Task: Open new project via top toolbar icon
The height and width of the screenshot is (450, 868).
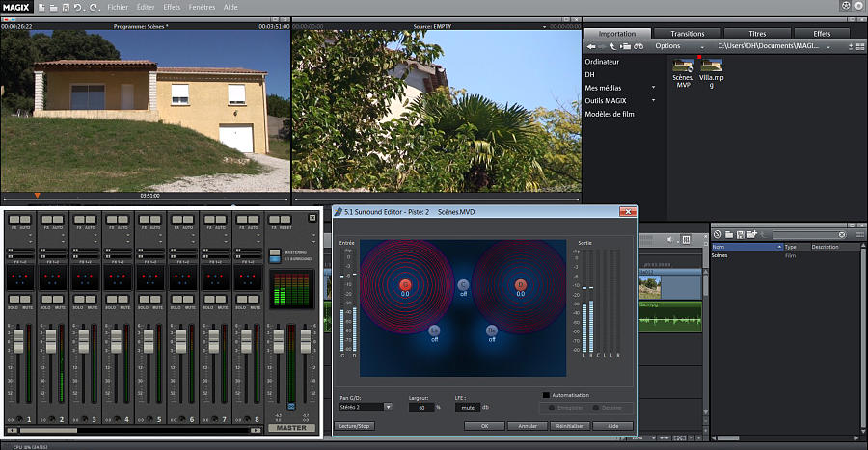Action: point(42,7)
